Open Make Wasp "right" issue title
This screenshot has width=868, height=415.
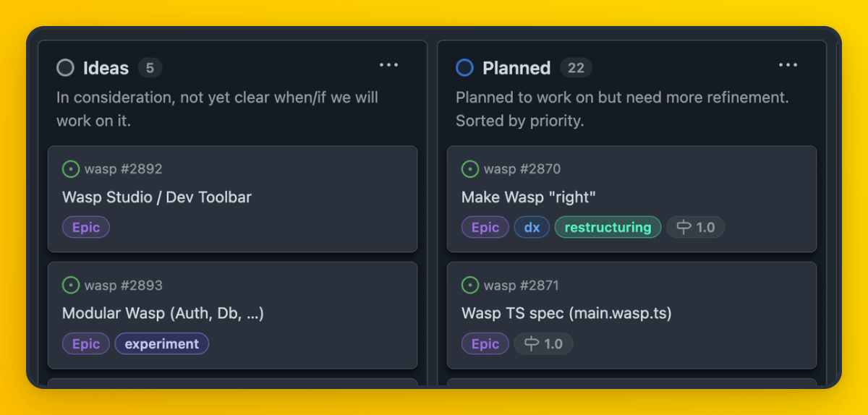tap(529, 197)
